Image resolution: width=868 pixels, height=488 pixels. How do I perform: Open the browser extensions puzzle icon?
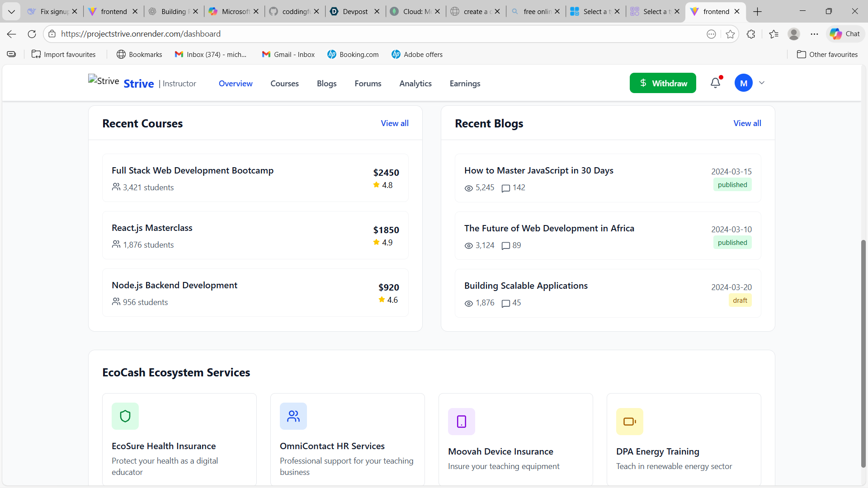pos(751,34)
